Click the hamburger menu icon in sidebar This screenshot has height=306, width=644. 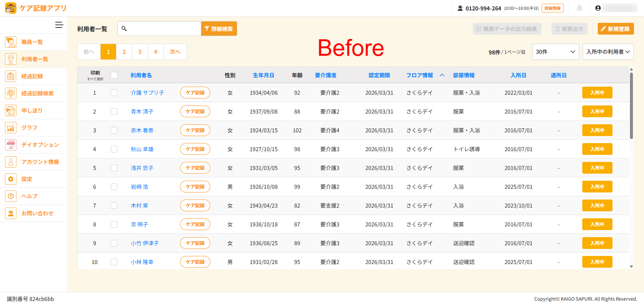point(59,25)
